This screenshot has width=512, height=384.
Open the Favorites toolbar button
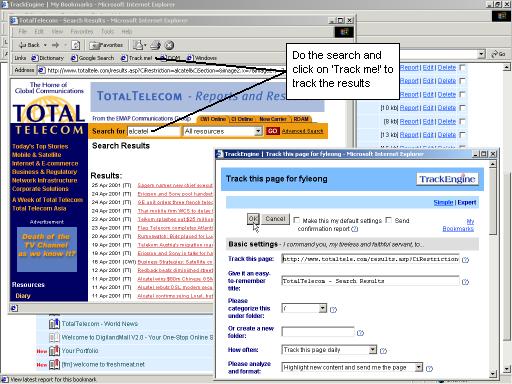[106, 45]
